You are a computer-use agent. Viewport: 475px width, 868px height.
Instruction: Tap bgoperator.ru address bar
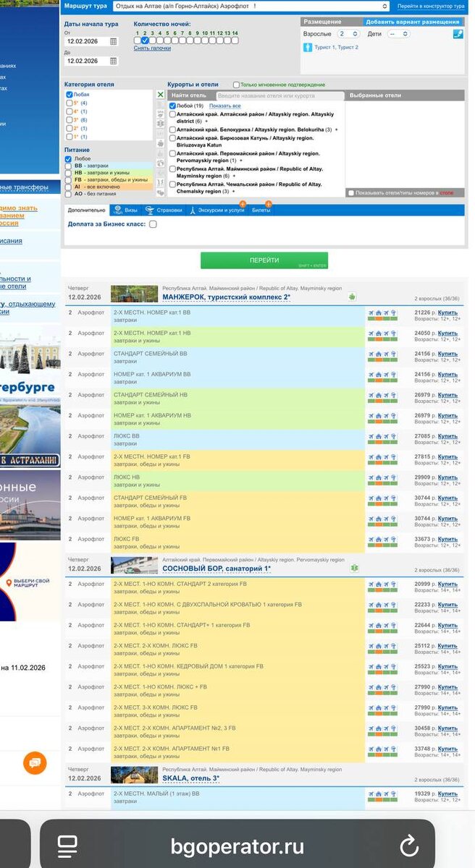click(x=237, y=845)
